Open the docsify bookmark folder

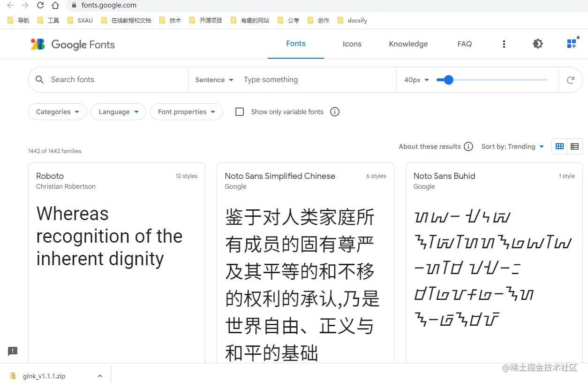352,21
